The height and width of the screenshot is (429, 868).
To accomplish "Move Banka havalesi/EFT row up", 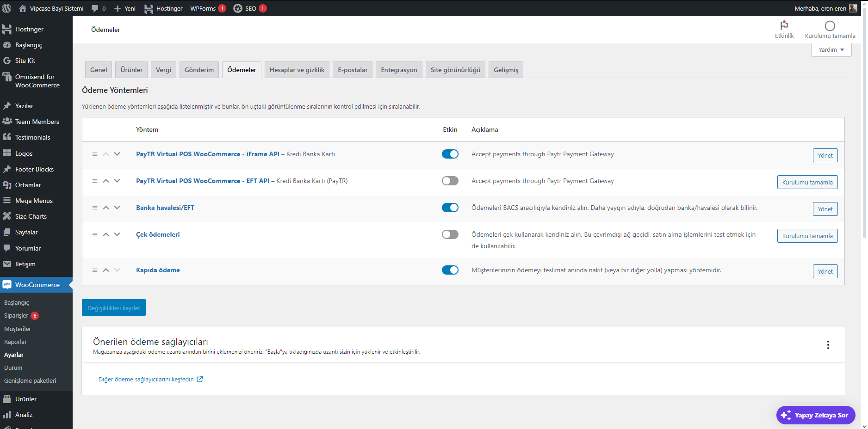I will tap(106, 208).
